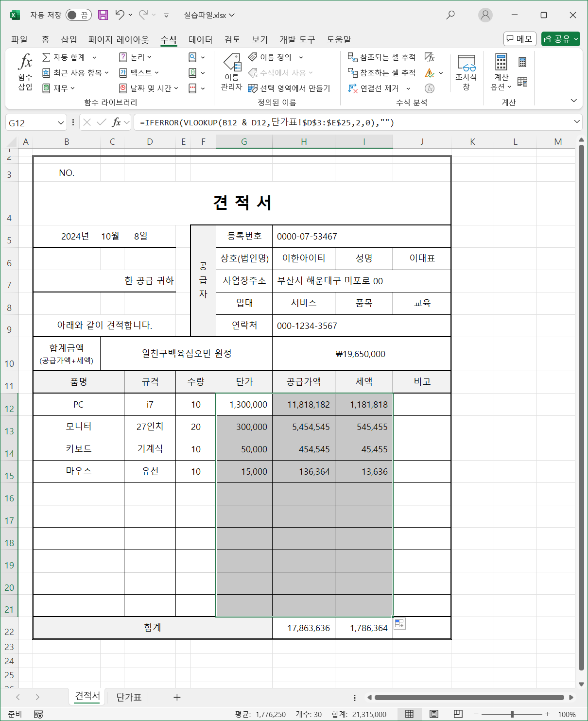Toggle Show Formulas icon
Image resolution: width=588 pixels, height=721 pixels.
[x=430, y=57]
